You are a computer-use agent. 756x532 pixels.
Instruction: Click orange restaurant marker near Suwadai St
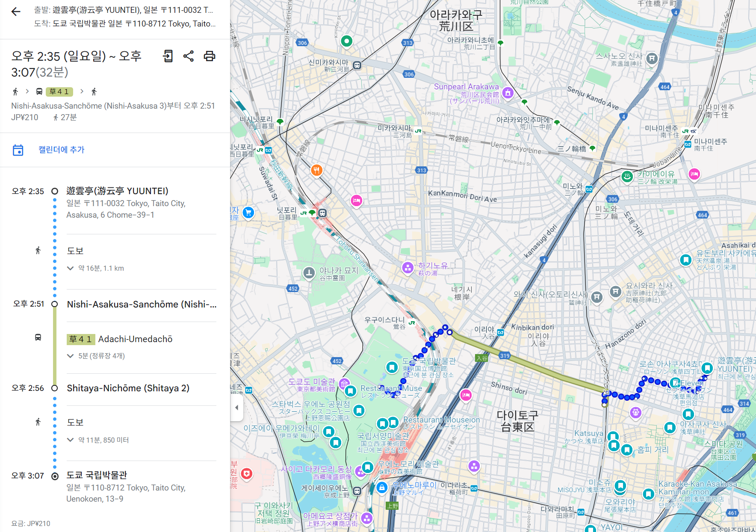[x=316, y=170]
